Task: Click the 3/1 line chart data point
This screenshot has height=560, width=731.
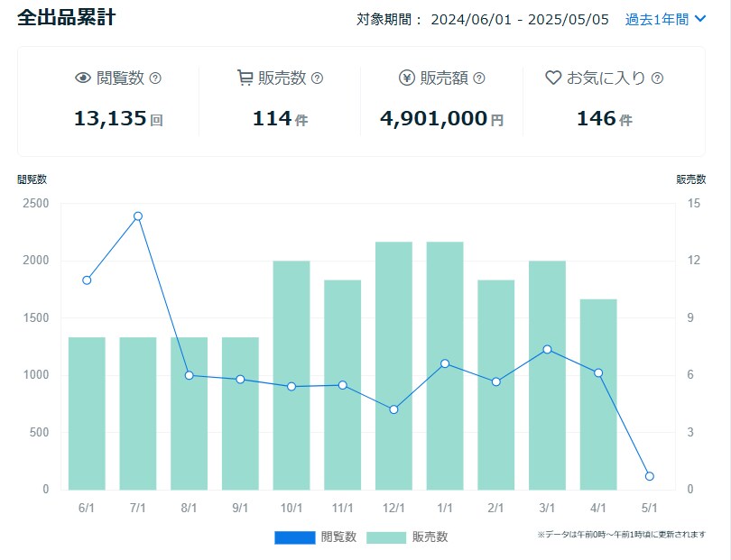Action: pyautogui.click(x=547, y=349)
